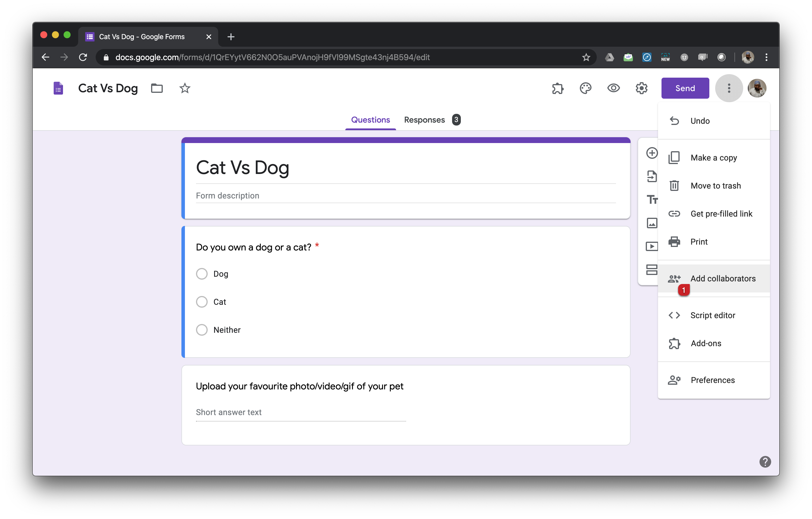The image size is (812, 519).
Task: Select the Cat radio button
Action: coord(202,302)
